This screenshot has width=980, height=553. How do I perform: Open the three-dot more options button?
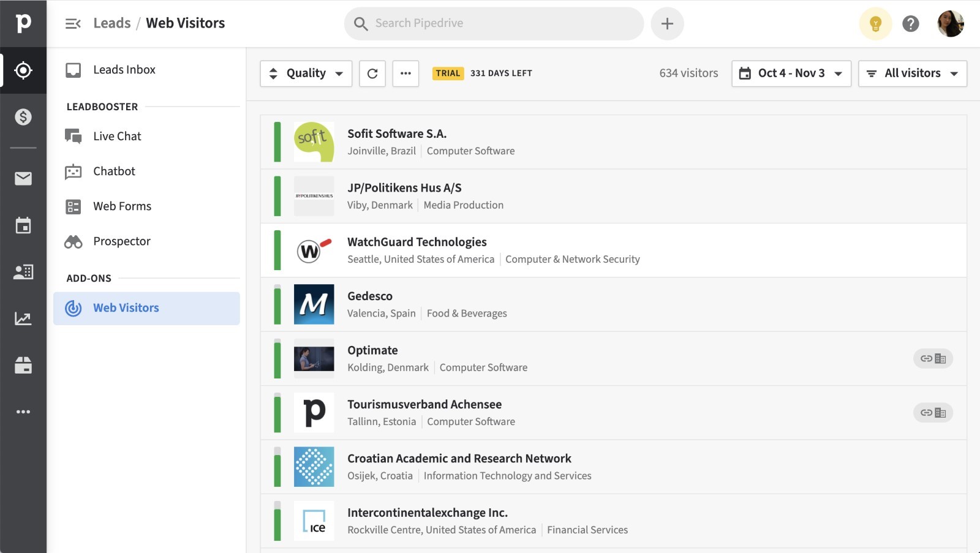405,73
